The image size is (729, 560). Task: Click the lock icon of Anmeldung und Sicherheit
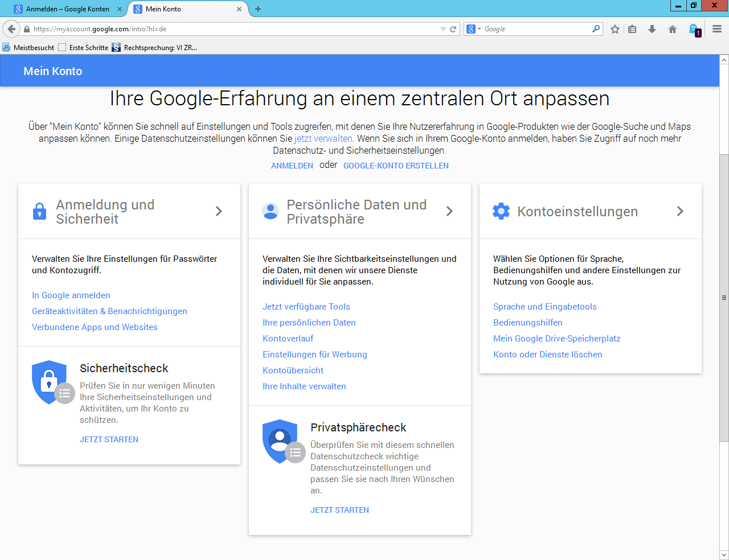pos(39,211)
